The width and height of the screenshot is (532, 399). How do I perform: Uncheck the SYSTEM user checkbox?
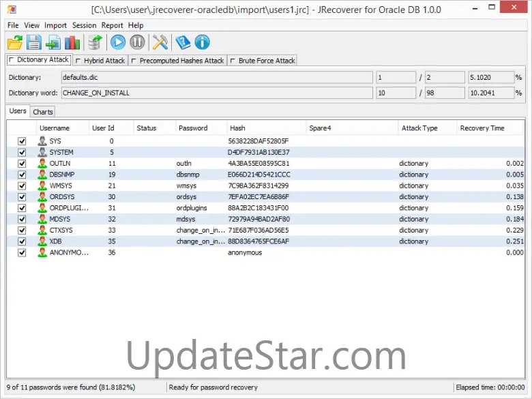coord(22,152)
